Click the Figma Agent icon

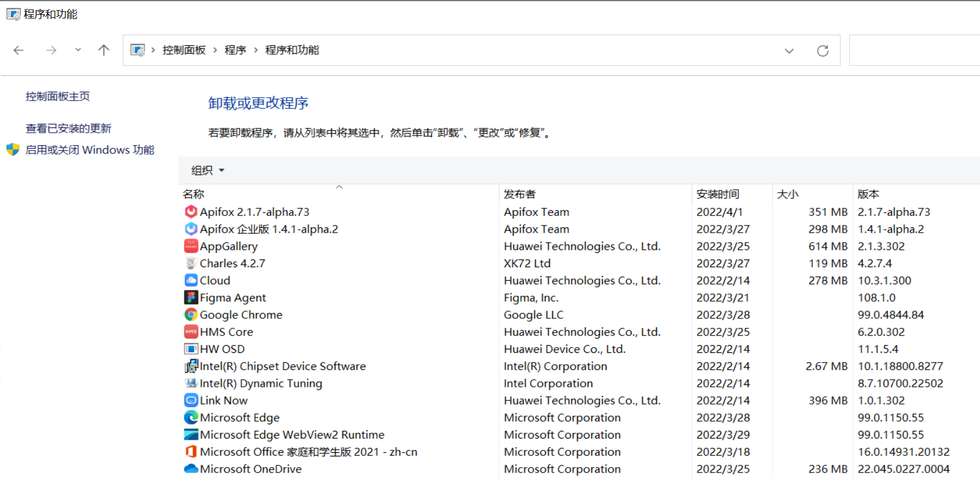(191, 298)
